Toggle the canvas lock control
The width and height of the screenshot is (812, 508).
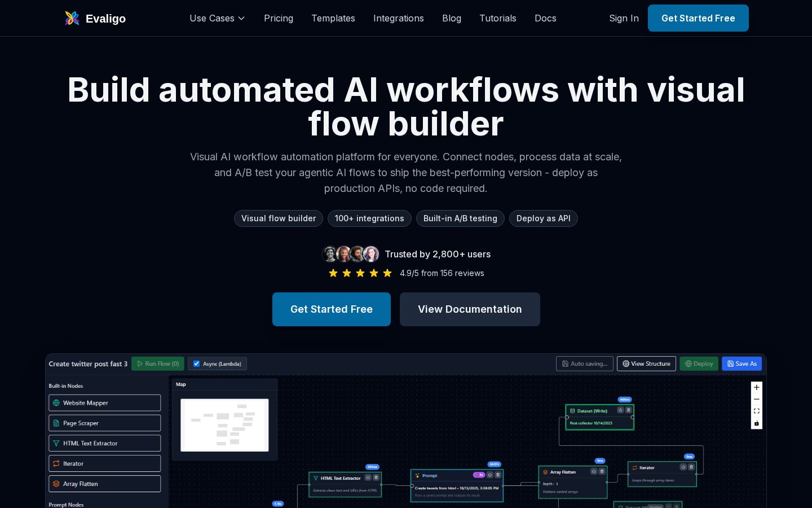coord(757,423)
